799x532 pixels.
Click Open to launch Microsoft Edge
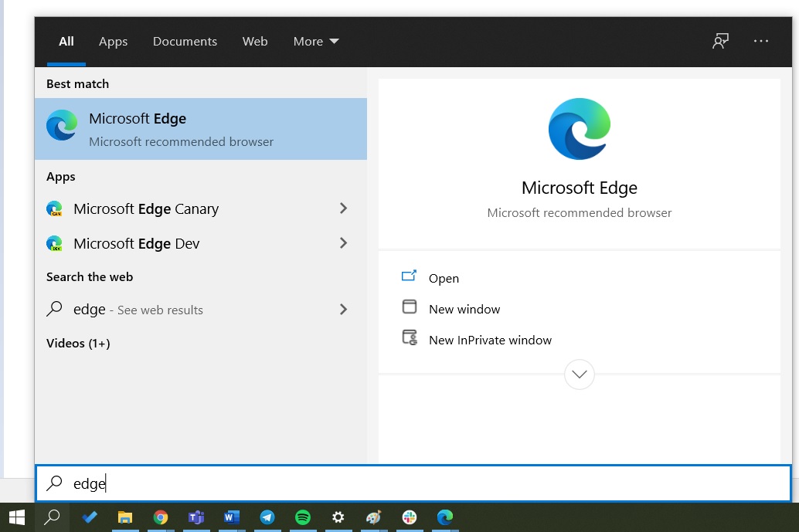click(x=444, y=278)
